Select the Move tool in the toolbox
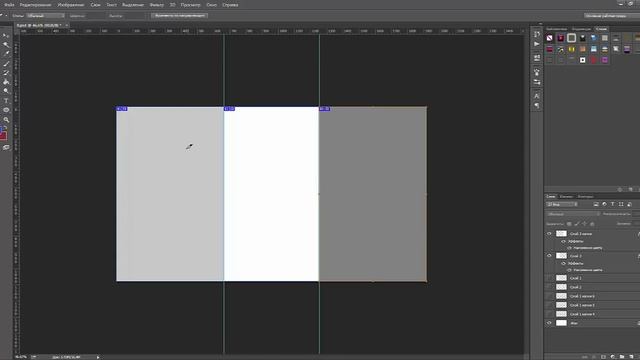 pos(6,36)
